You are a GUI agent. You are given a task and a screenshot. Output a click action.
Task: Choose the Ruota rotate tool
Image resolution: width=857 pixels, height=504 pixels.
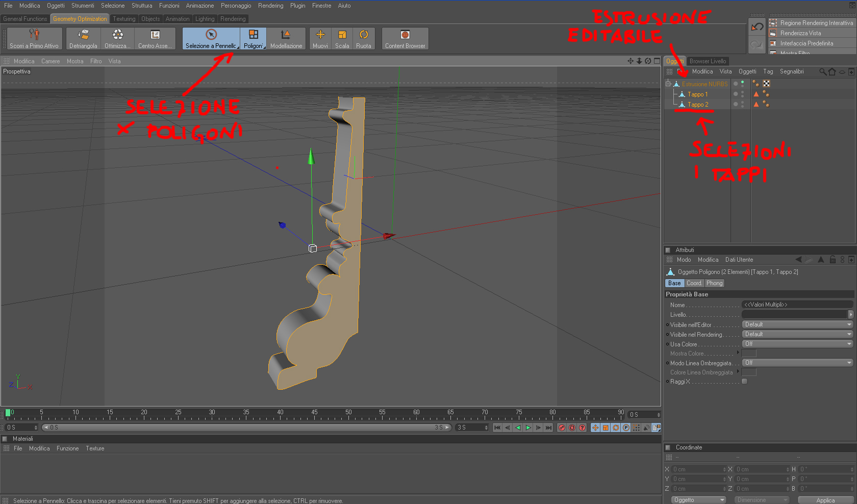[x=364, y=39]
